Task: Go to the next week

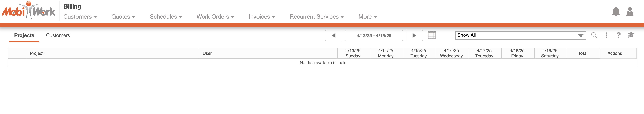Action: pyautogui.click(x=414, y=36)
